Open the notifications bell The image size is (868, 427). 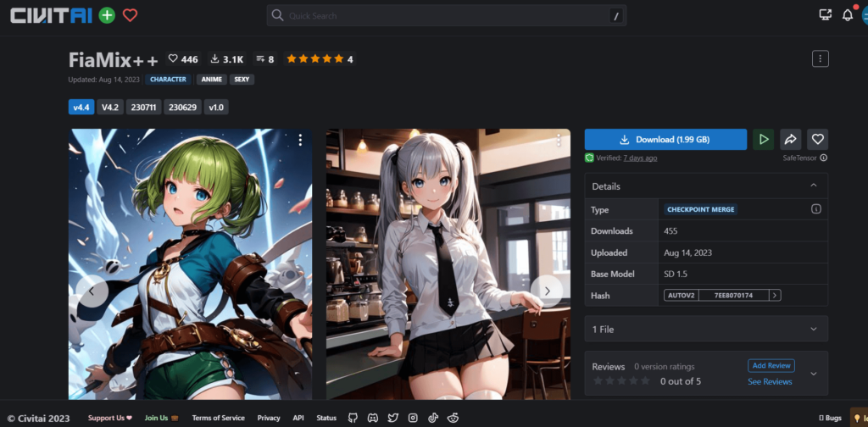click(x=847, y=15)
